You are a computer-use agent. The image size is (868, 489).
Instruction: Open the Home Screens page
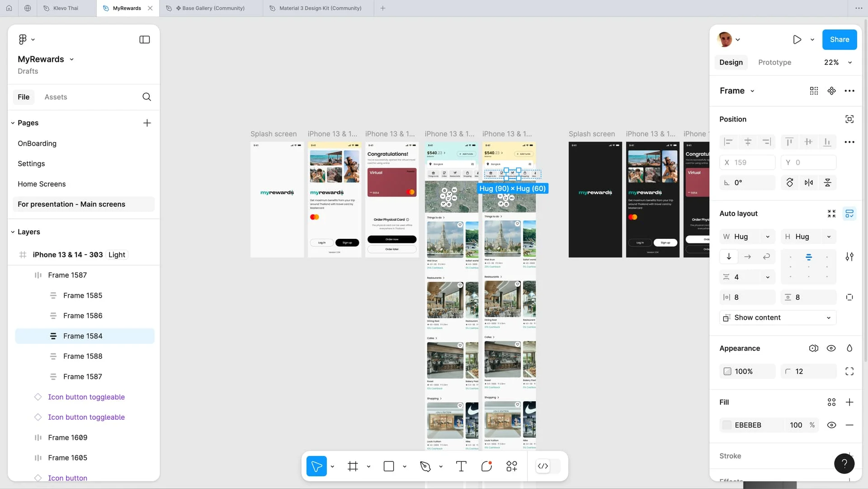tap(42, 184)
